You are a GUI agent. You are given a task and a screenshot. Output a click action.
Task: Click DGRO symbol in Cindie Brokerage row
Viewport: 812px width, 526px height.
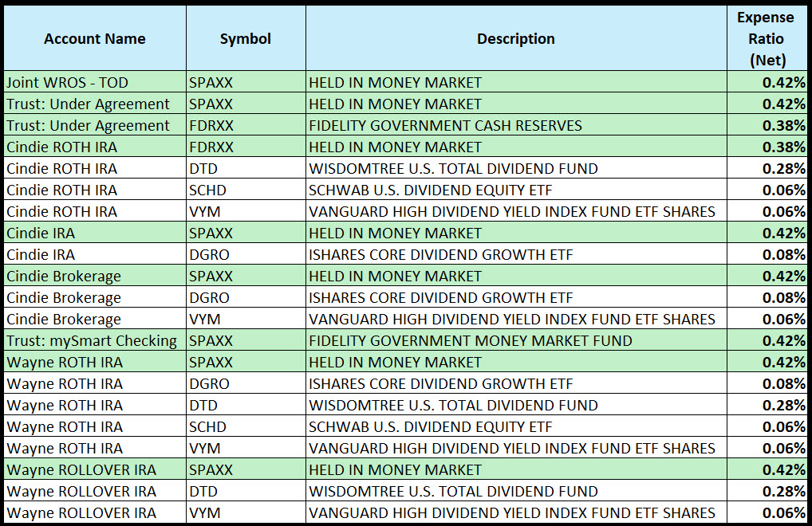(209, 297)
